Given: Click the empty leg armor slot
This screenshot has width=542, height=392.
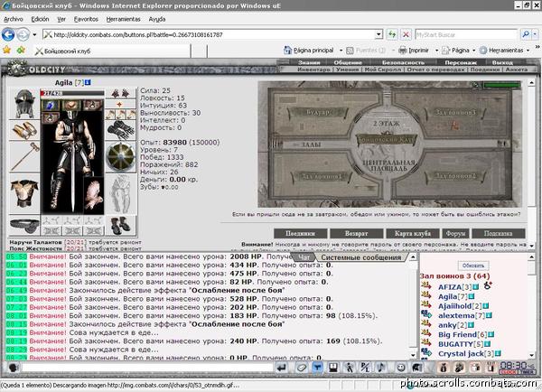Looking at the screenshot, I should [x=120, y=193].
